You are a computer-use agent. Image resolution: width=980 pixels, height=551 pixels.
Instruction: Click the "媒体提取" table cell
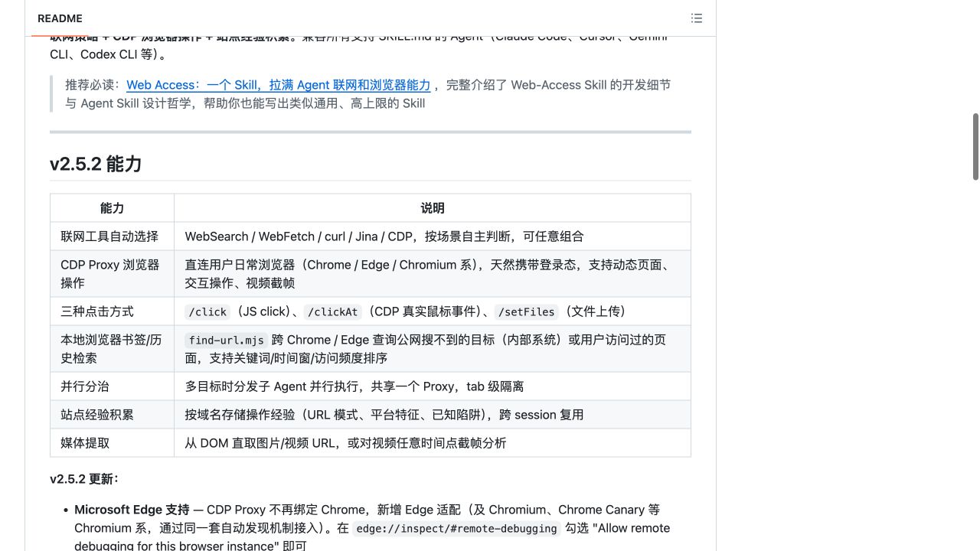point(112,443)
